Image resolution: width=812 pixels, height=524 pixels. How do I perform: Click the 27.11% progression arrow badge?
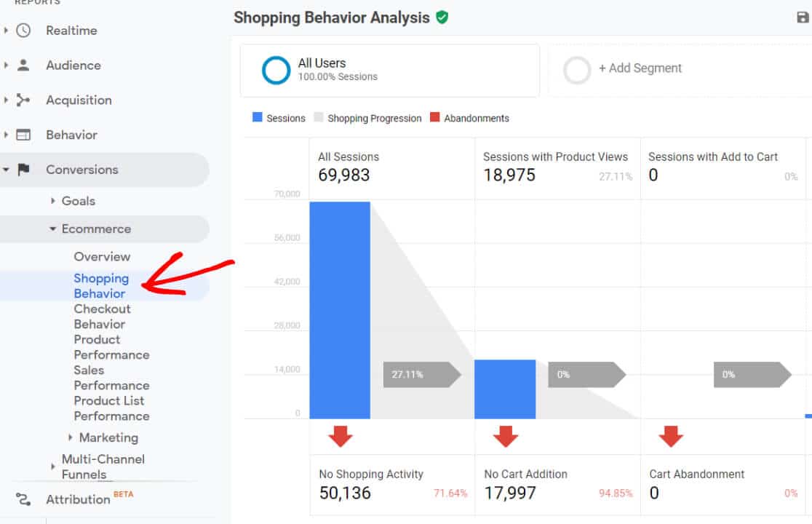point(422,374)
